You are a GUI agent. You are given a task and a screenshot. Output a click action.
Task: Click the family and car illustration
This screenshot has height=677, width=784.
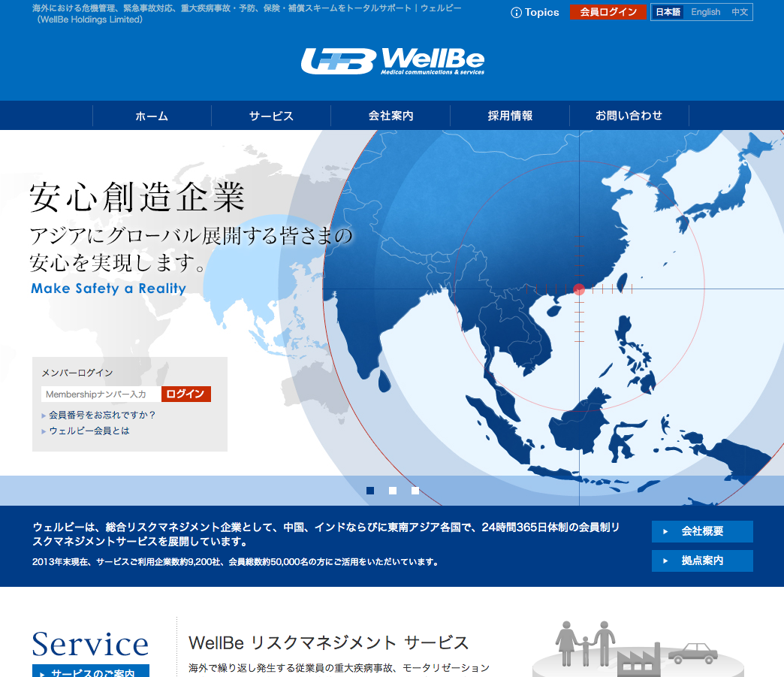point(637,648)
